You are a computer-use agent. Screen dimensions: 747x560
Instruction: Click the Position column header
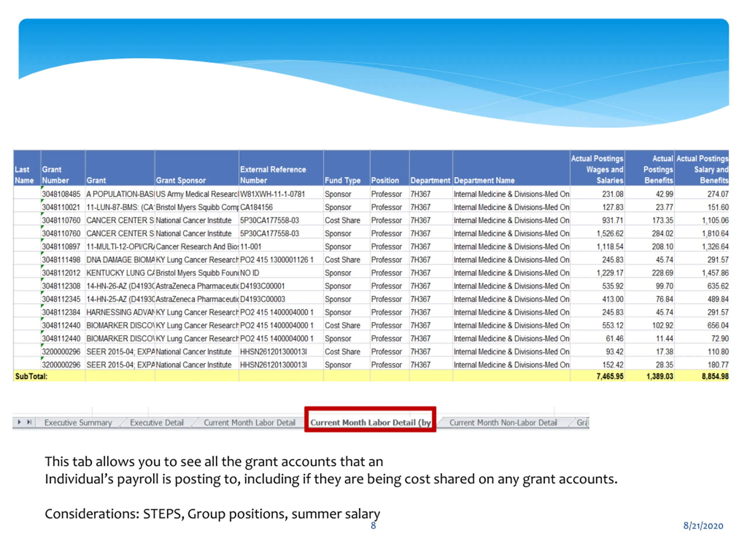pyautogui.click(x=390, y=168)
